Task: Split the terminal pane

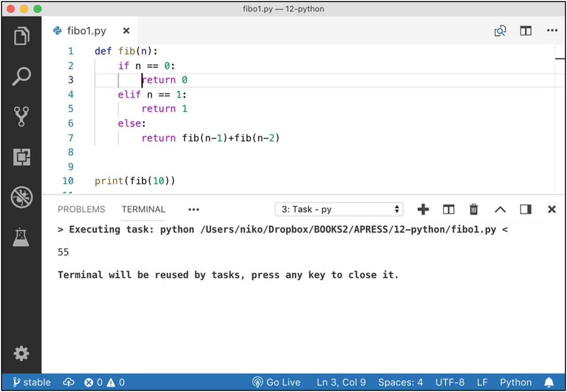Action: coord(449,209)
